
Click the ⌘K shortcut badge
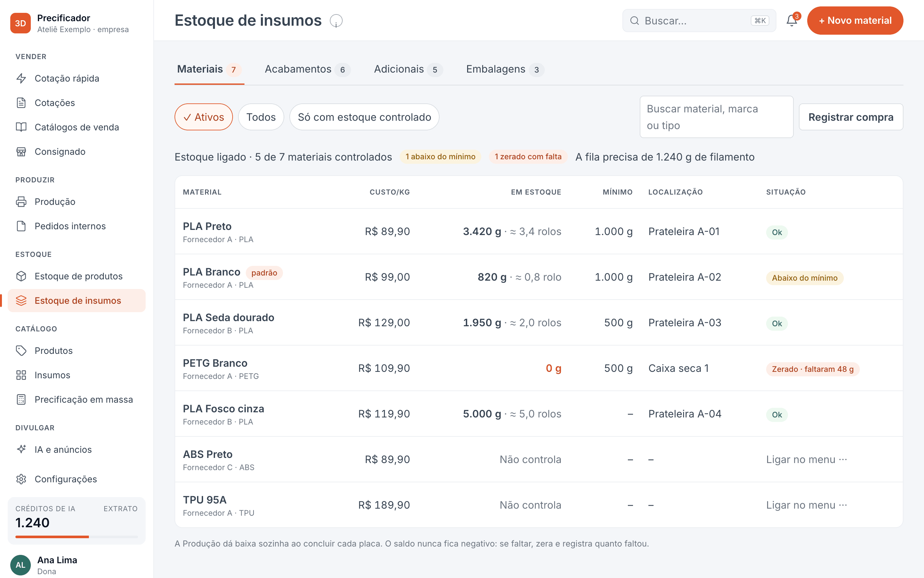click(760, 21)
